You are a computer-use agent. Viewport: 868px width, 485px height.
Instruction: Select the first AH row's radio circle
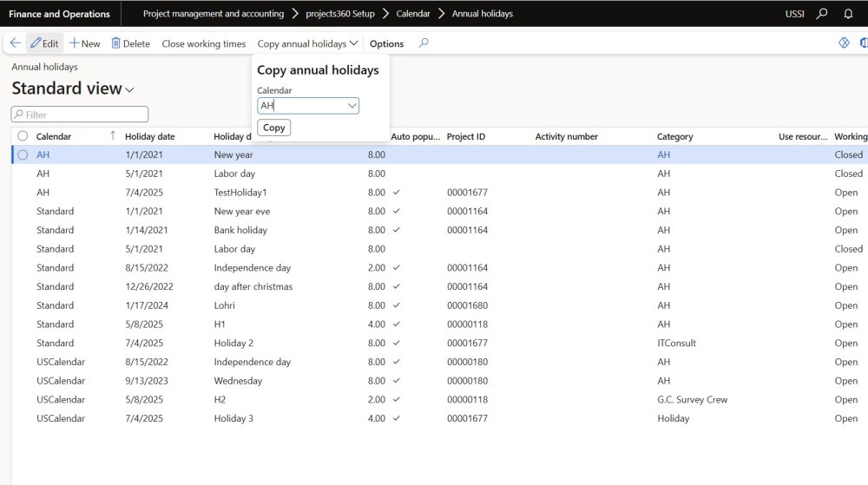tap(23, 155)
